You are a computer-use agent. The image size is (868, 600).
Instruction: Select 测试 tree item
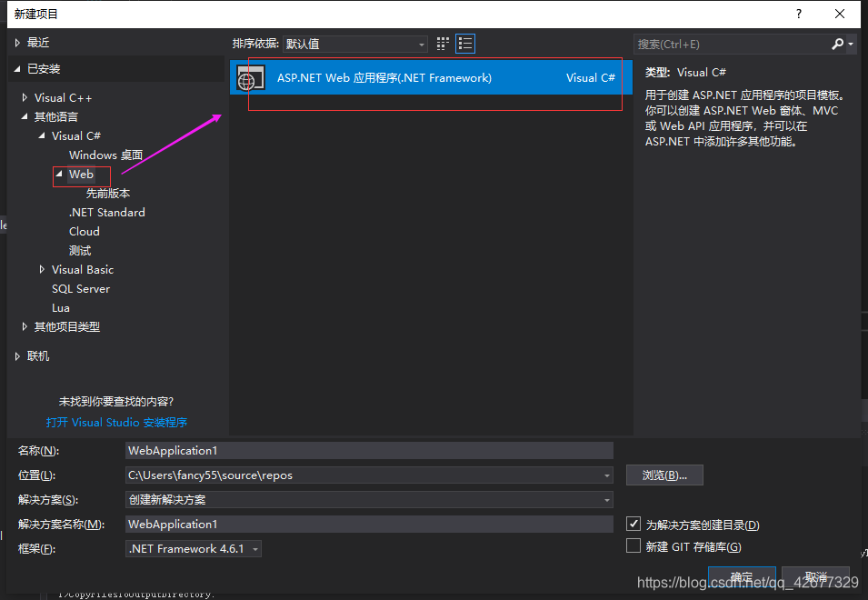click(80, 251)
